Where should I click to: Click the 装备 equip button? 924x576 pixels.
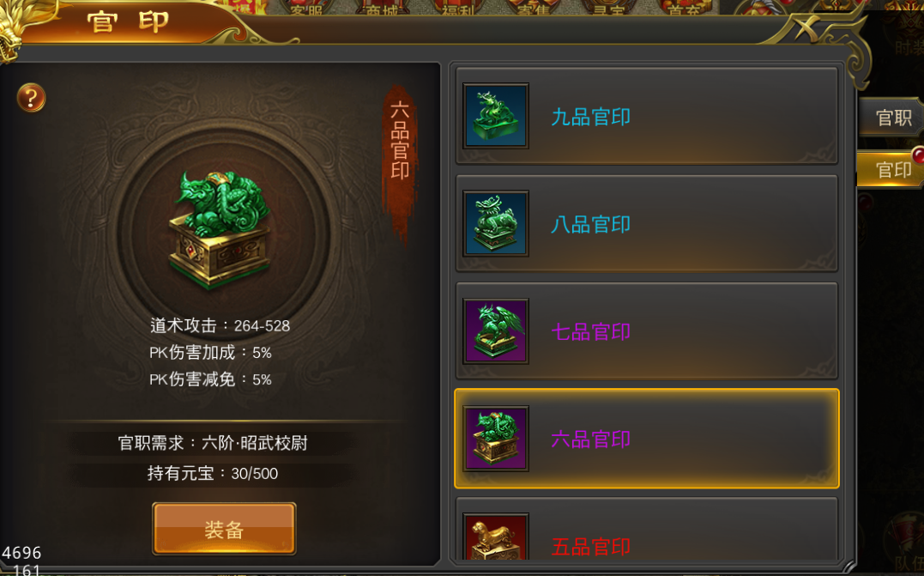coord(224,529)
